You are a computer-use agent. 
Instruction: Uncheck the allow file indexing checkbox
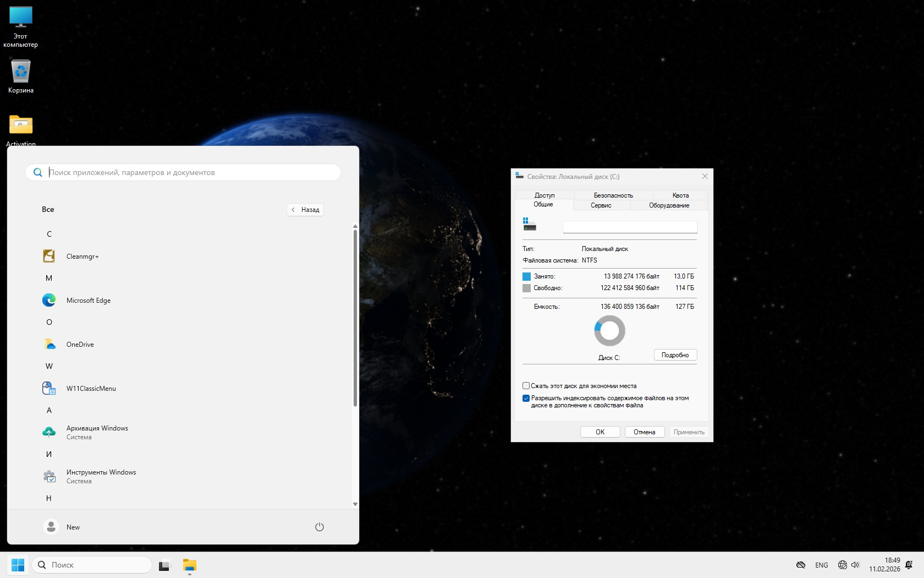coord(526,398)
